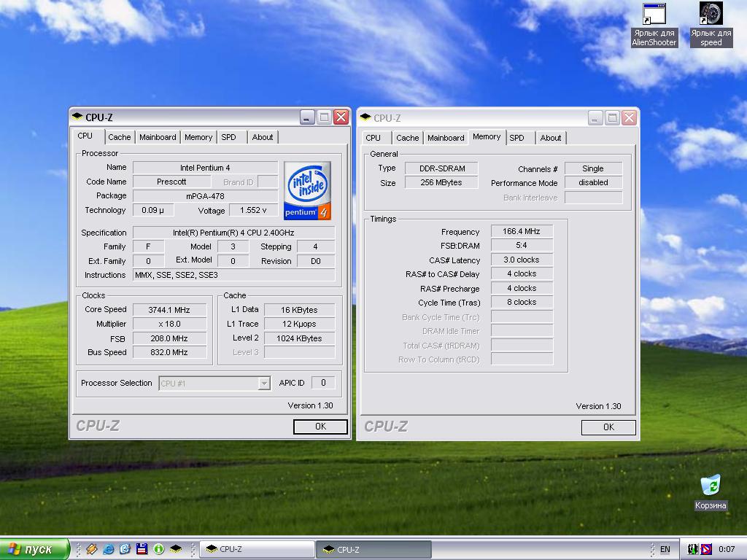Screen dimensions: 747x560
Task: Activate the highlighted second CPU-Z taskbar button
Action: (x=374, y=549)
